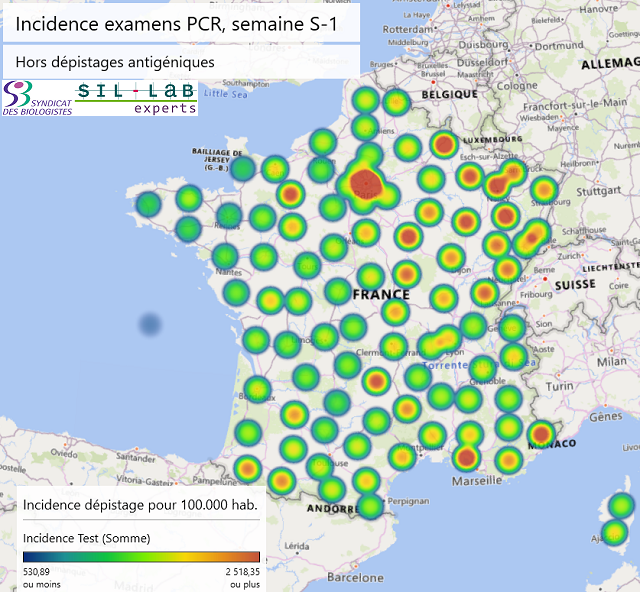Click the SIL-LAB experts logo
This screenshot has width=640, height=592.
[137, 98]
